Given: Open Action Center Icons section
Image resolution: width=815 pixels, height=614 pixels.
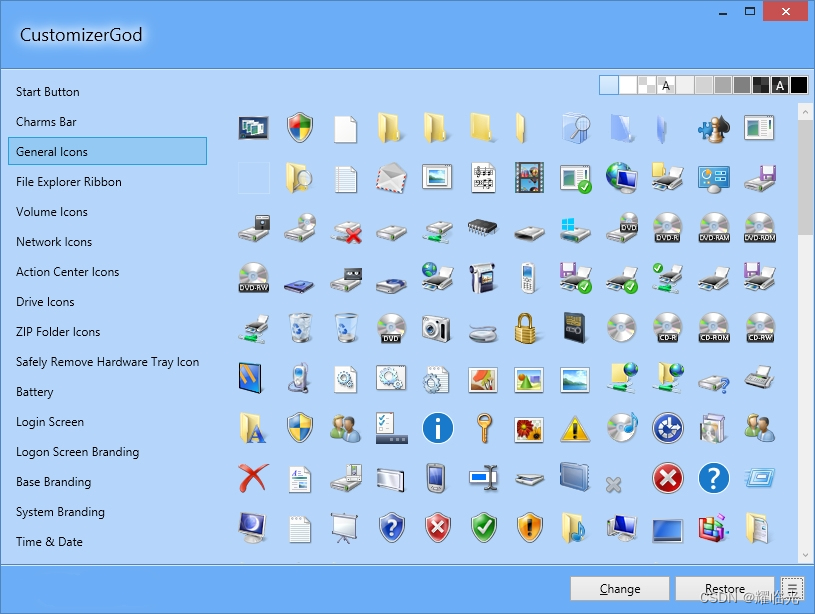Looking at the screenshot, I should tap(68, 272).
